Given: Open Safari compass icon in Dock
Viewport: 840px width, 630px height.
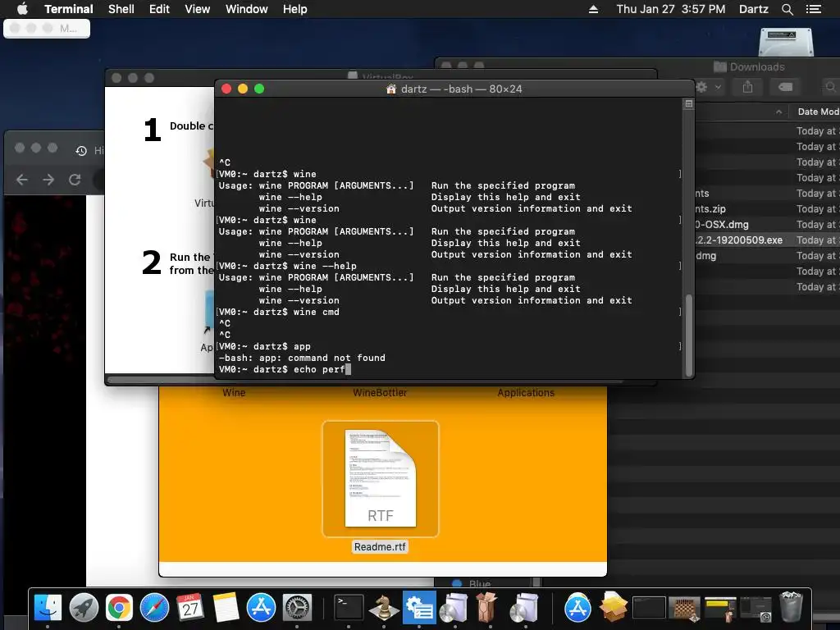Looking at the screenshot, I should pos(154,608).
